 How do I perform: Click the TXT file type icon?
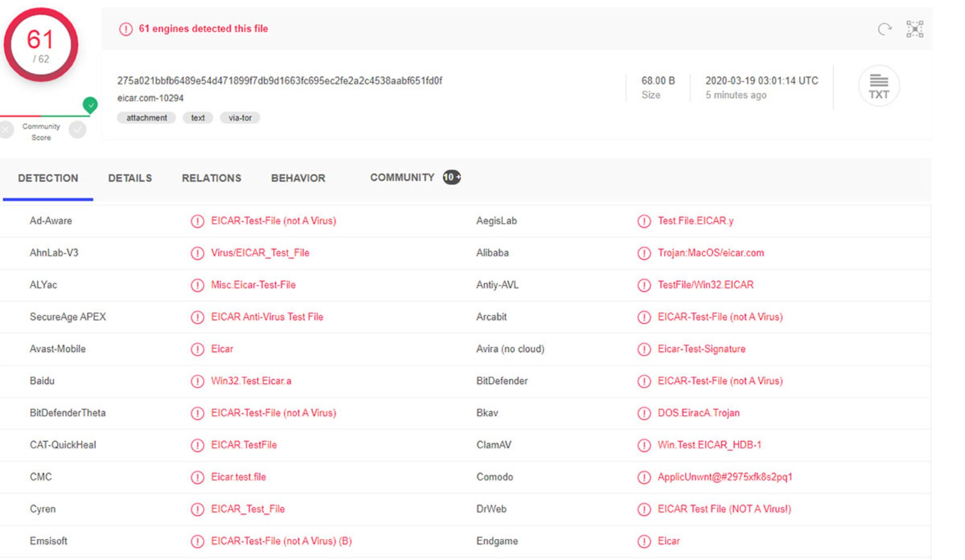(878, 86)
